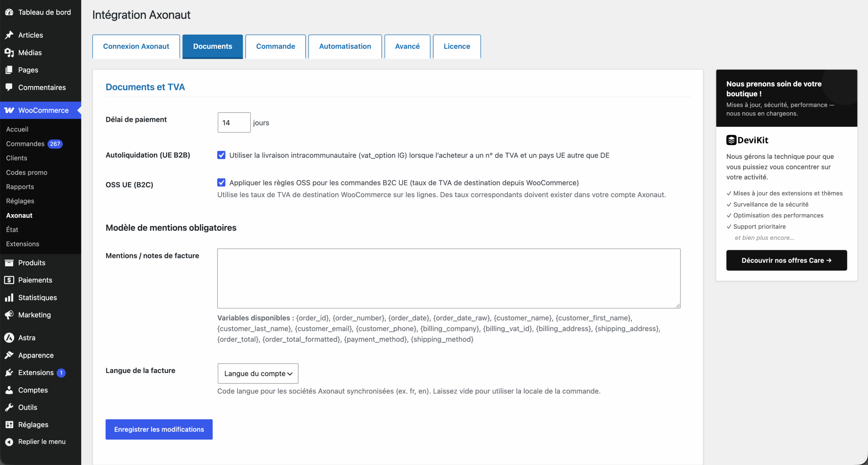
Task: Click the Replier le menu arrow icon
Action: [9, 442]
